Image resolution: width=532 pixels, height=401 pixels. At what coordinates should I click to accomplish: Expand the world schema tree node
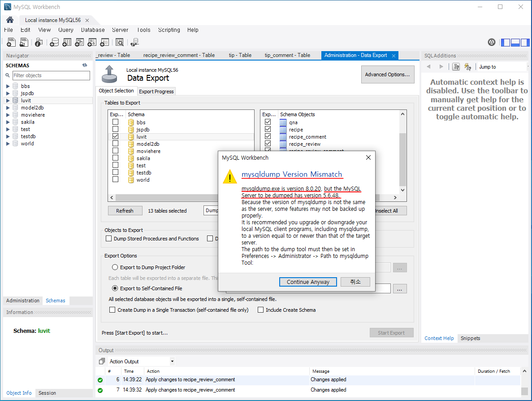(x=8, y=144)
